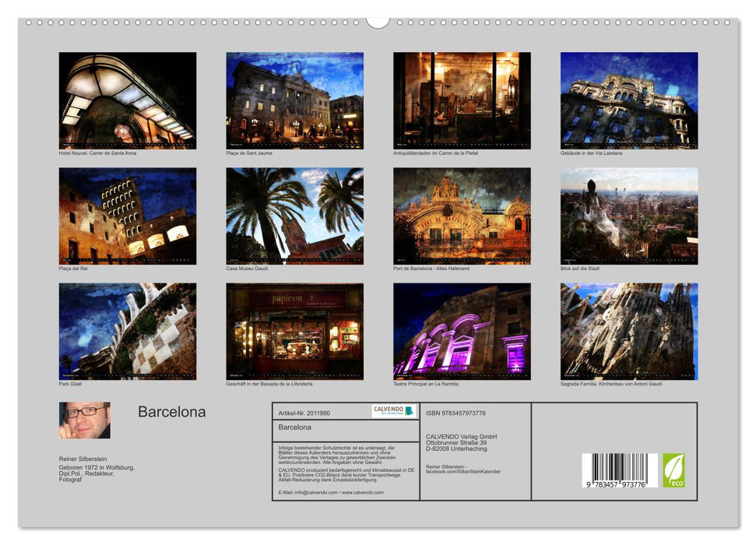The height and width of the screenshot is (545, 756).
Task: Open the Blick auf die Stadt thumbnail
Action: (628, 215)
